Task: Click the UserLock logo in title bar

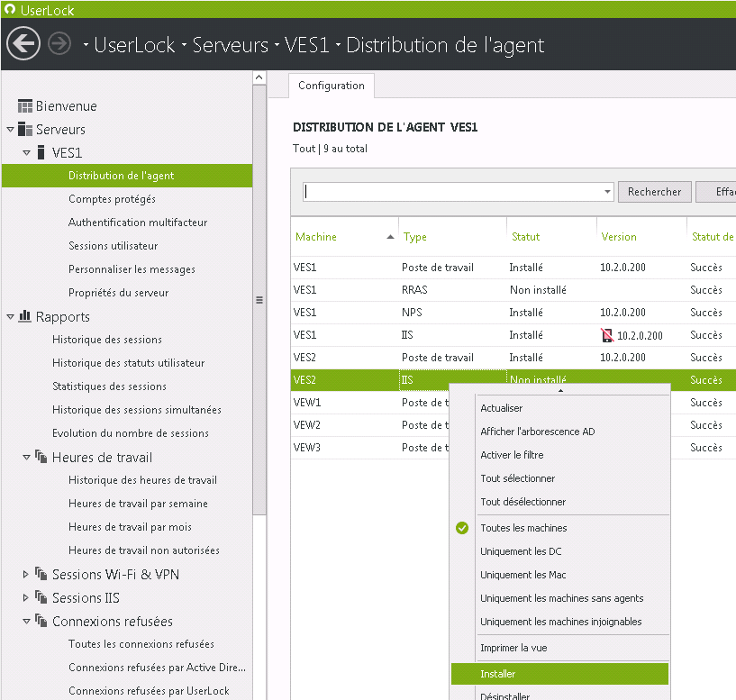Action: 9,9
